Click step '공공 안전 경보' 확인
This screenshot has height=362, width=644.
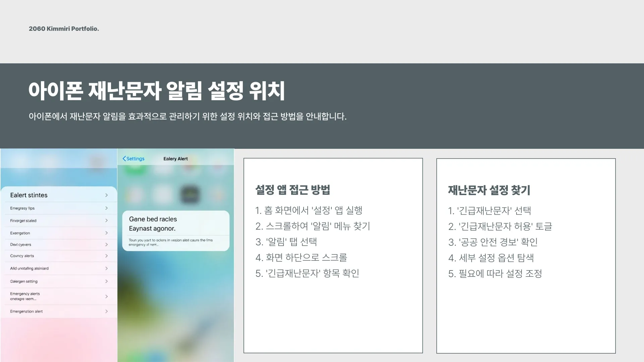493,242
